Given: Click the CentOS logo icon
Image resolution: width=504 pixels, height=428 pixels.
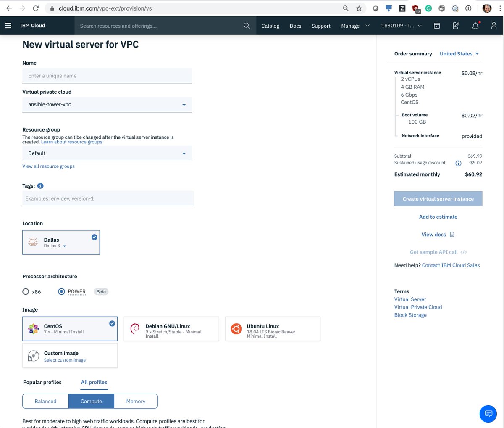Looking at the screenshot, I should [x=33, y=329].
